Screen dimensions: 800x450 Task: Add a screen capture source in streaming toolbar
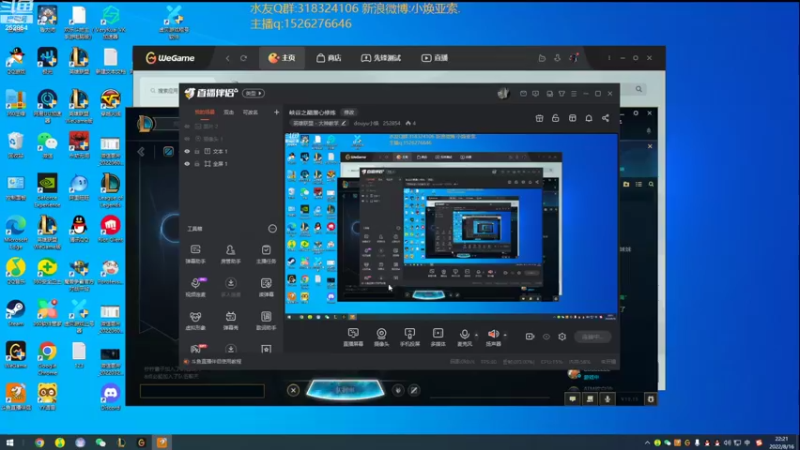(x=353, y=337)
